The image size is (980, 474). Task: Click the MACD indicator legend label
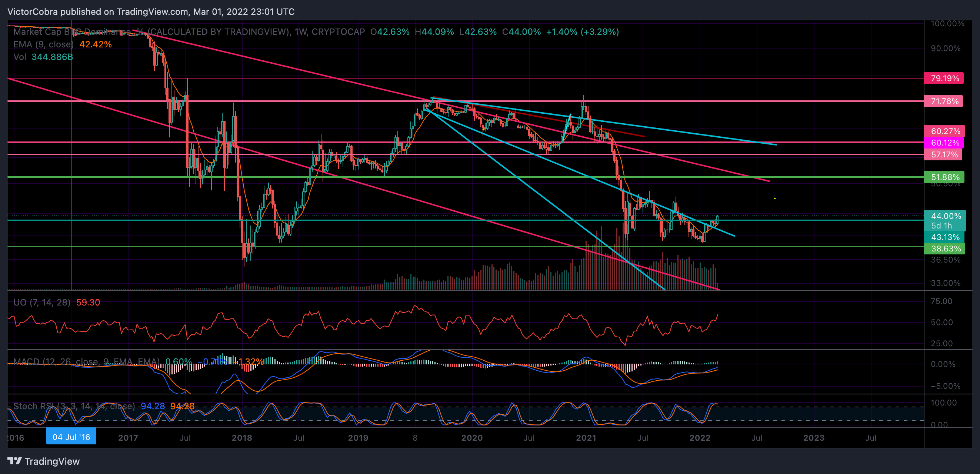click(86, 361)
